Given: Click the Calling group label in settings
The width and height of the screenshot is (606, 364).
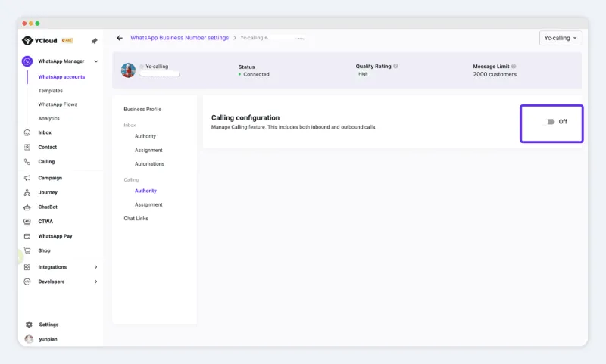Looking at the screenshot, I should coord(131,180).
